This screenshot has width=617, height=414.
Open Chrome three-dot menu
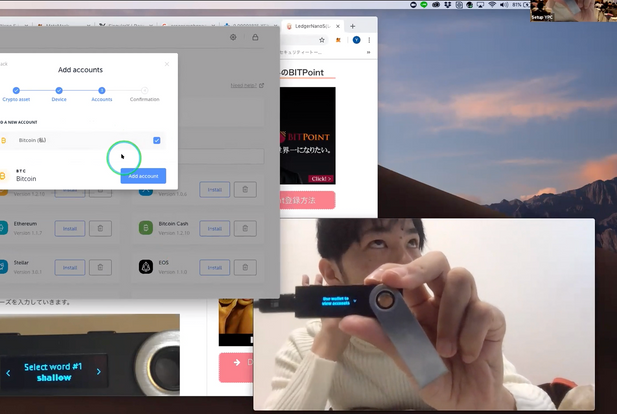[369, 40]
